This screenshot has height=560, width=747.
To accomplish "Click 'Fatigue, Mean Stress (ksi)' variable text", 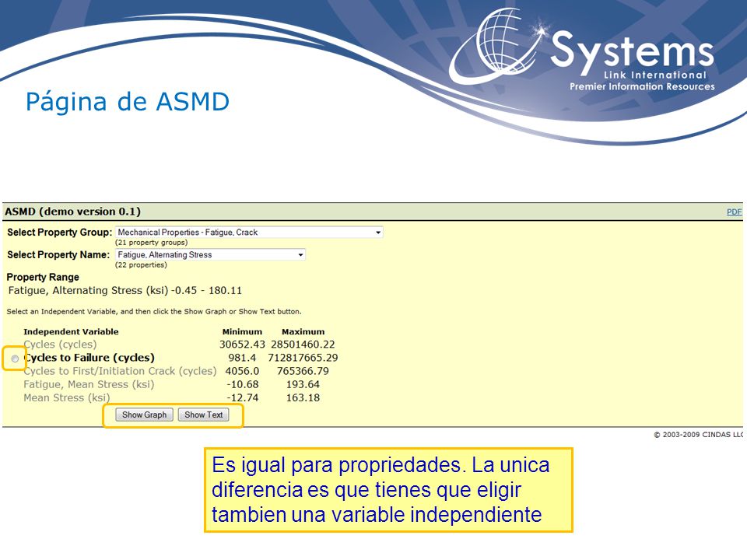I will pyautogui.click(x=89, y=384).
